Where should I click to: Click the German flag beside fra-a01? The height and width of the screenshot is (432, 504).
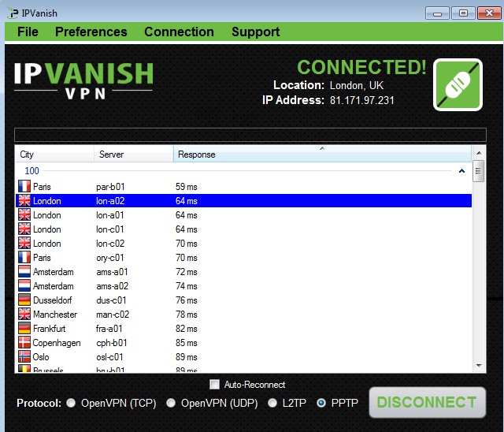tap(24, 328)
